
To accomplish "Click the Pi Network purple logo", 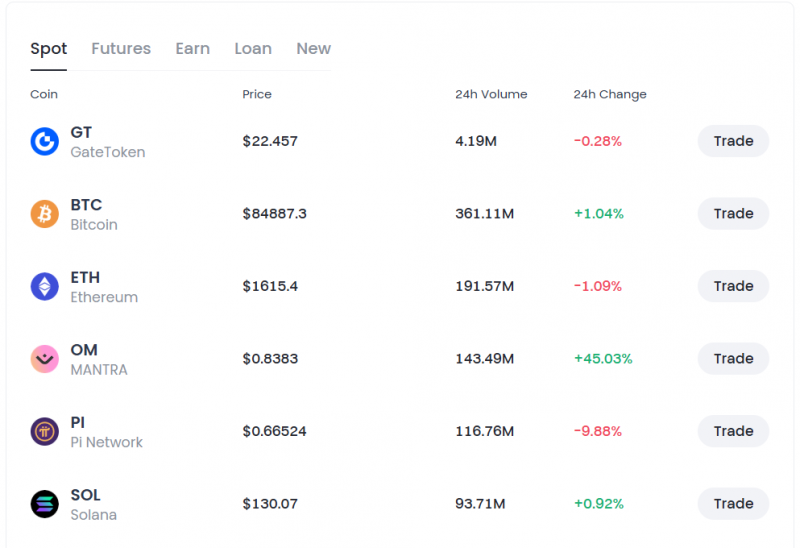I will (x=45, y=431).
